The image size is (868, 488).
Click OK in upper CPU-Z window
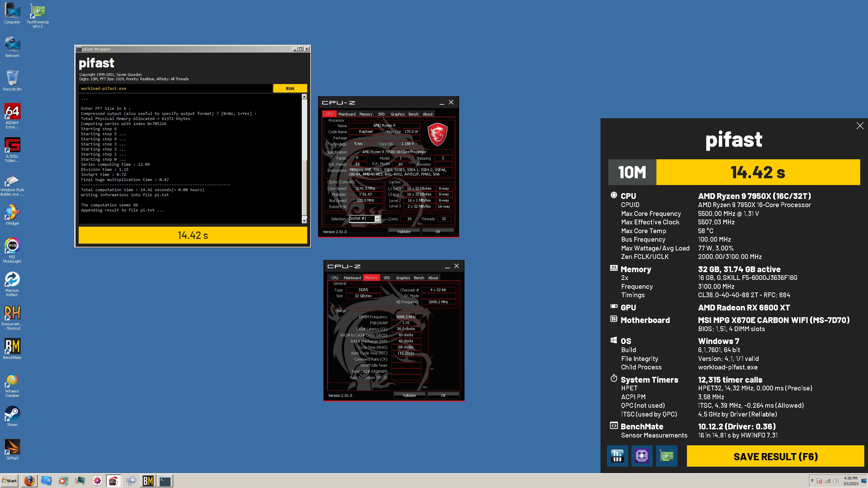[x=438, y=232]
